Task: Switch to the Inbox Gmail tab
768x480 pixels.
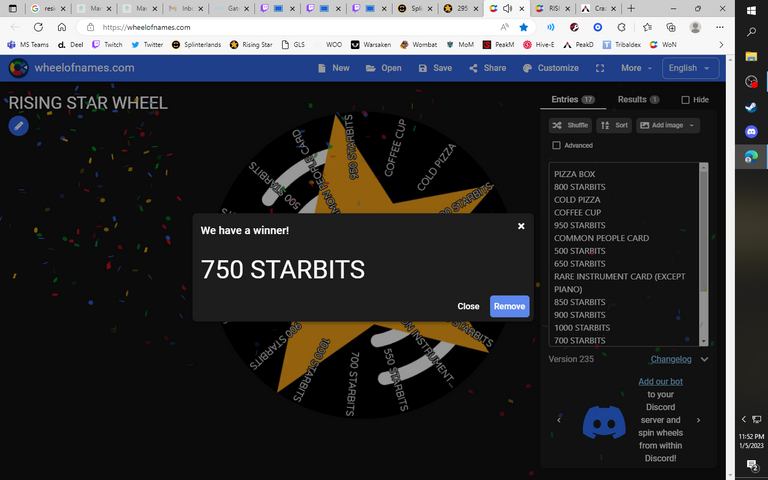Action: pos(186,8)
